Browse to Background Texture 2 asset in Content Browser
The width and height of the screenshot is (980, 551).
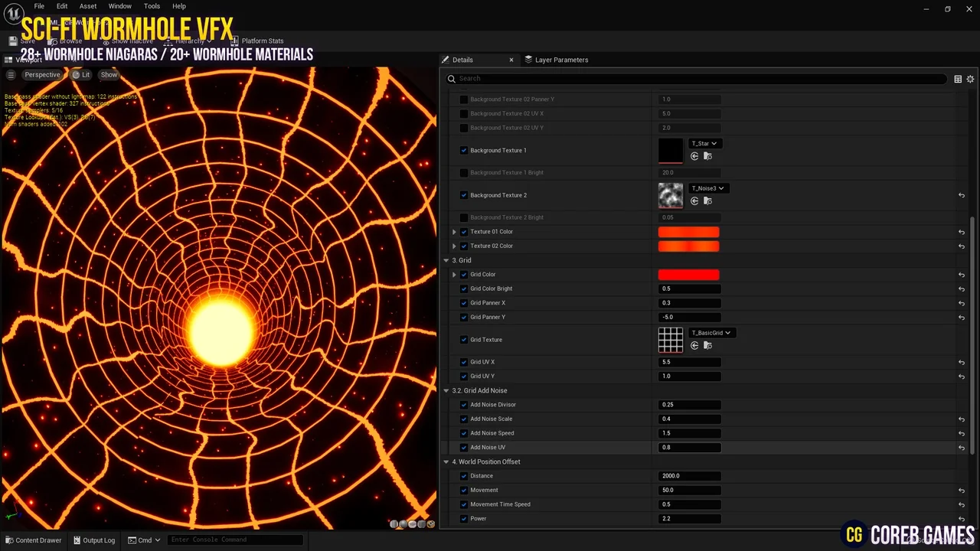707,201
